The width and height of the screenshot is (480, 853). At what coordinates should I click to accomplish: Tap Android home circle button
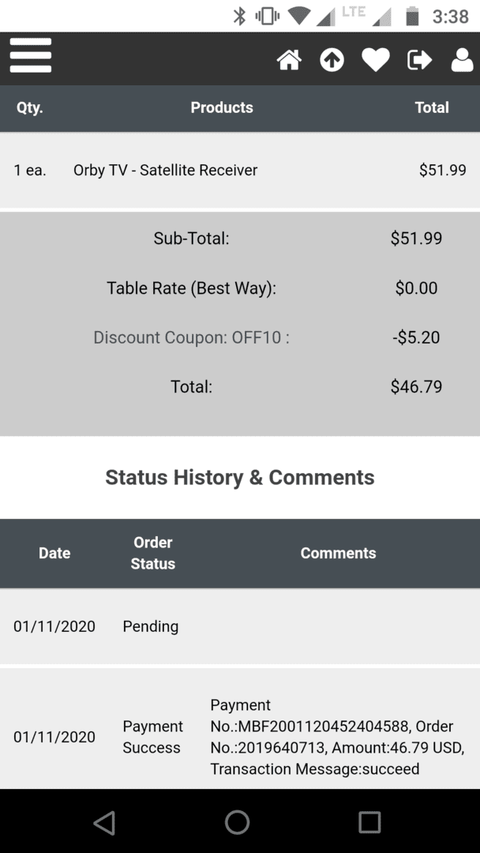(237, 822)
